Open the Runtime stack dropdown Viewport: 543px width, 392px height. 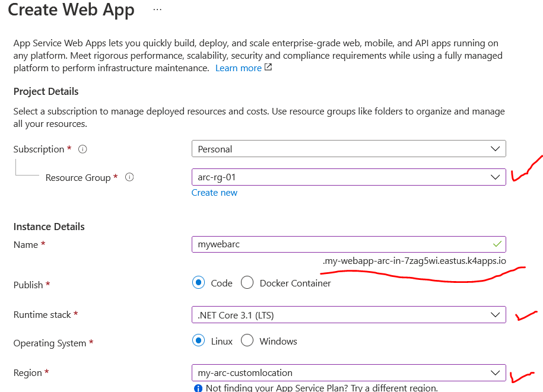(349, 315)
